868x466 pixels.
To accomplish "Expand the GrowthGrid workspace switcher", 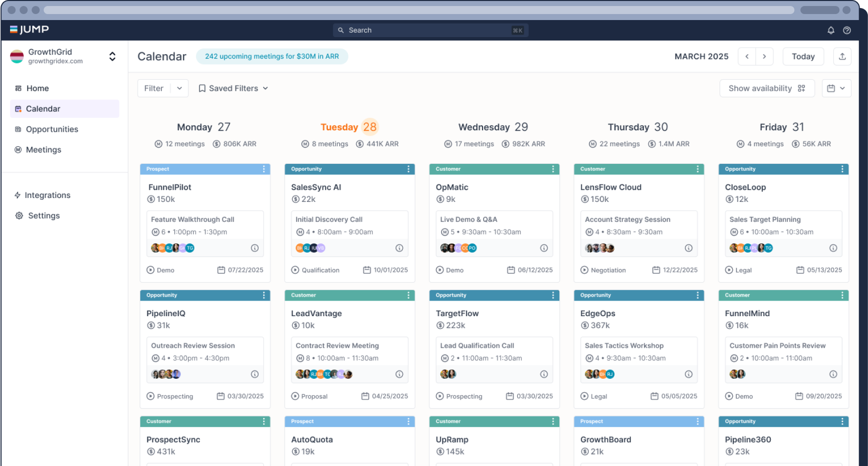I will (112, 57).
